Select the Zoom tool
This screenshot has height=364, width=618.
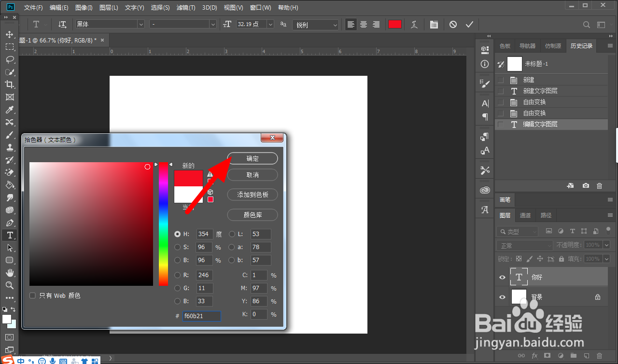(9, 285)
